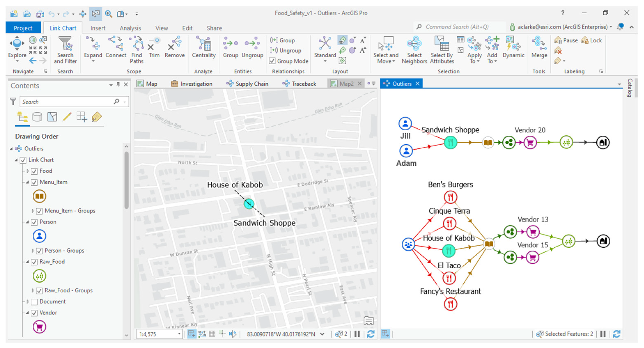Image resolution: width=644 pixels, height=348 pixels.
Task: Enable the Document layer checkbox
Action: click(34, 302)
